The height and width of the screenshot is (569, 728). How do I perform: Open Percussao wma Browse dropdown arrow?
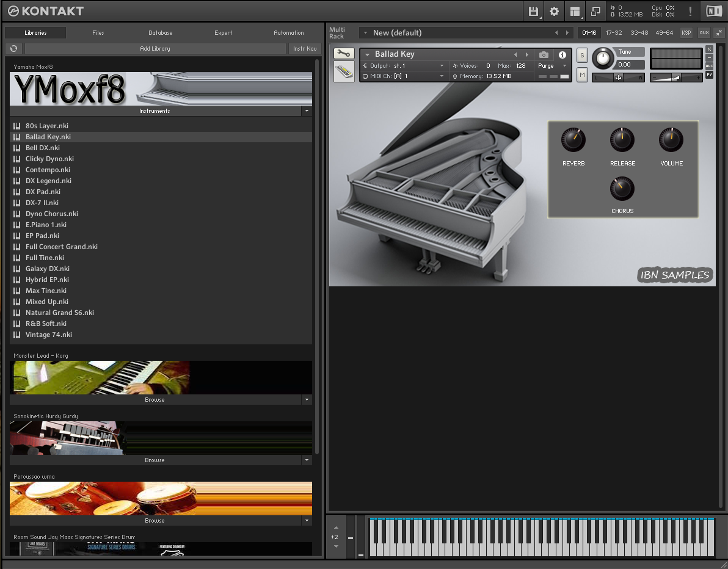pyautogui.click(x=307, y=520)
